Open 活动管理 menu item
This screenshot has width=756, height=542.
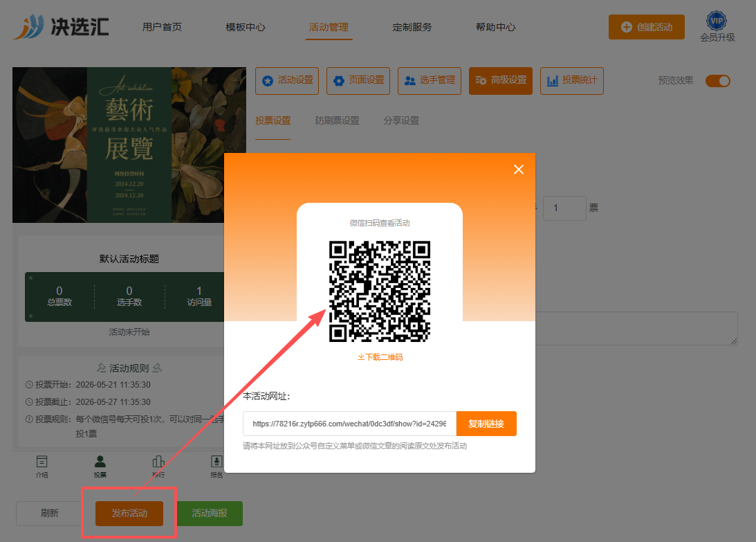(x=329, y=27)
